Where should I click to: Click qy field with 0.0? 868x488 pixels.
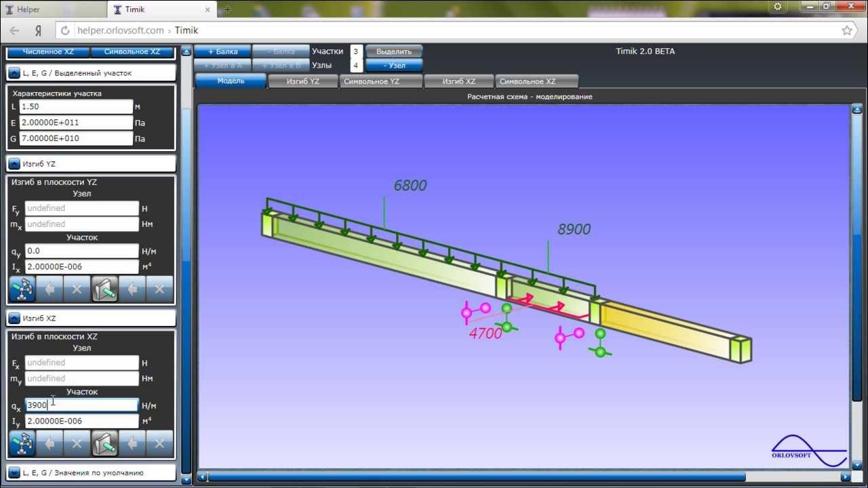tap(82, 251)
